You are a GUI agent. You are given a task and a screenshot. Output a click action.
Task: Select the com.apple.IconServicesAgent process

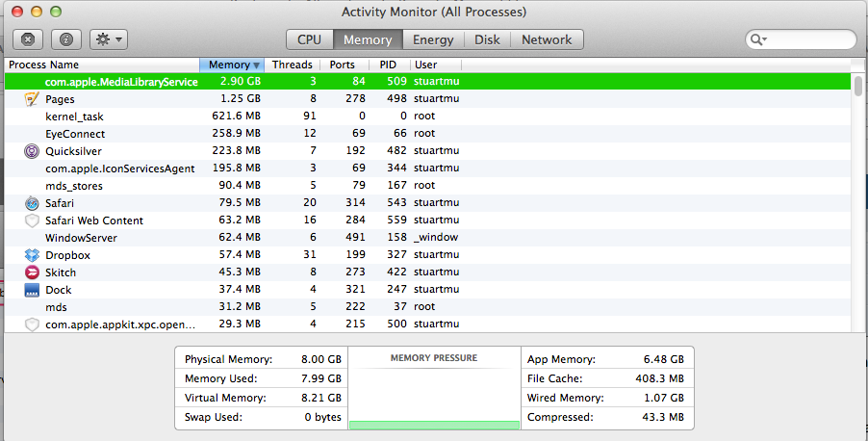(120, 169)
